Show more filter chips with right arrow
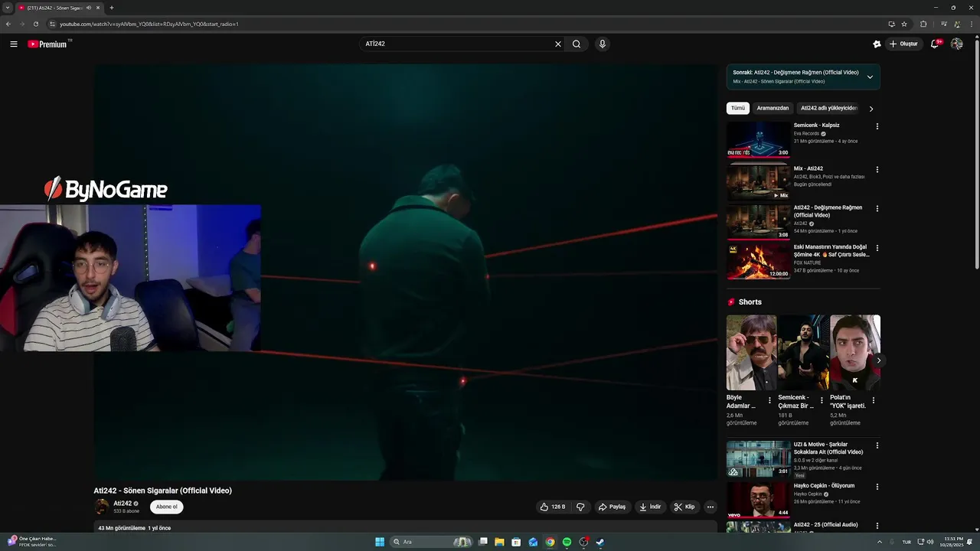Viewport: 980px width, 551px height. [x=871, y=109]
